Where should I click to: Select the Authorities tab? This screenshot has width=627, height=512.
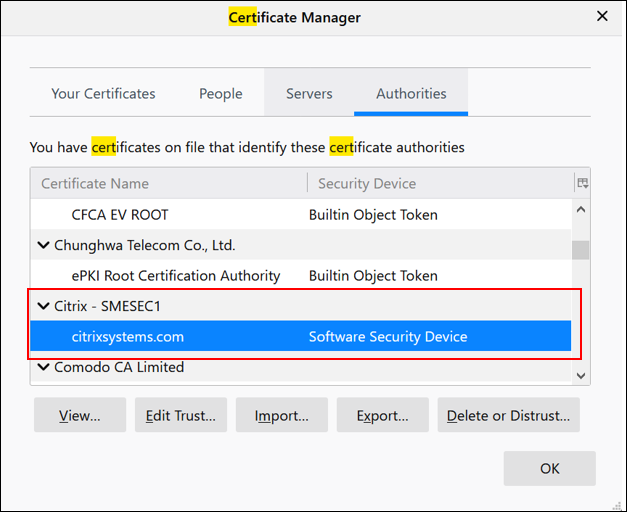click(411, 93)
